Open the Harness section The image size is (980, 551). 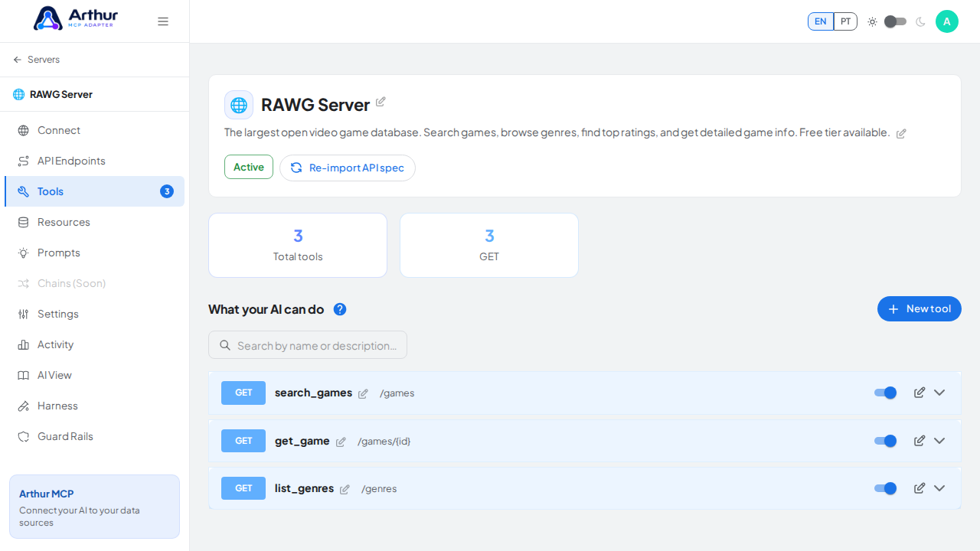coord(94,406)
